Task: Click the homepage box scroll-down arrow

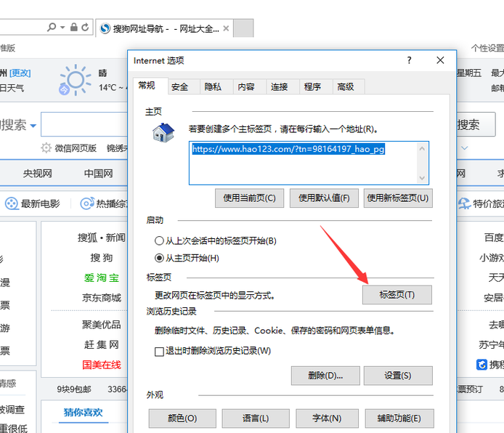Action: click(422, 177)
